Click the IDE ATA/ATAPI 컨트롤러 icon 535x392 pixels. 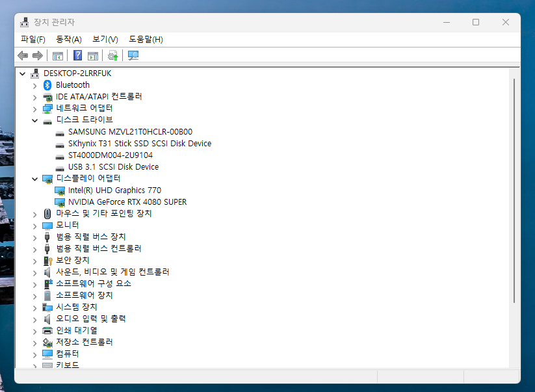[x=47, y=97]
